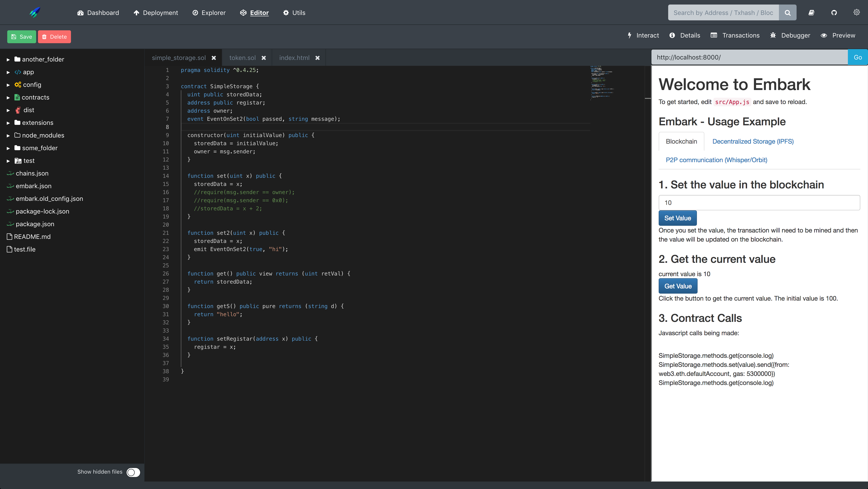This screenshot has height=489, width=868.
Task: Open the Explorer menu item
Action: click(209, 12)
